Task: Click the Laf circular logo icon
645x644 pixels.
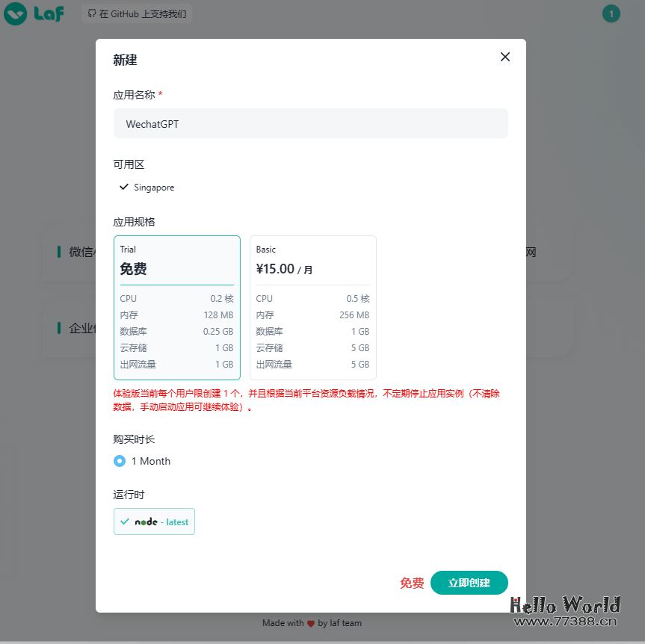Action: pyautogui.click(x=16, y=13)
